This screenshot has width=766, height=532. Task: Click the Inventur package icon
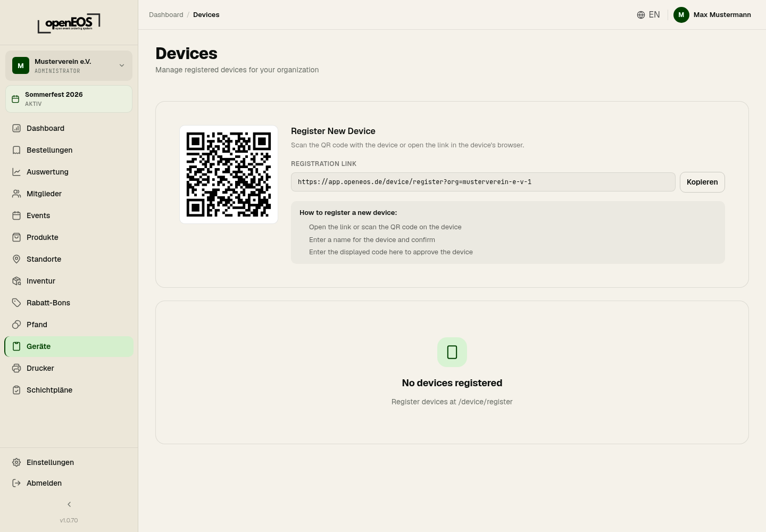click(x=16, y=281)
